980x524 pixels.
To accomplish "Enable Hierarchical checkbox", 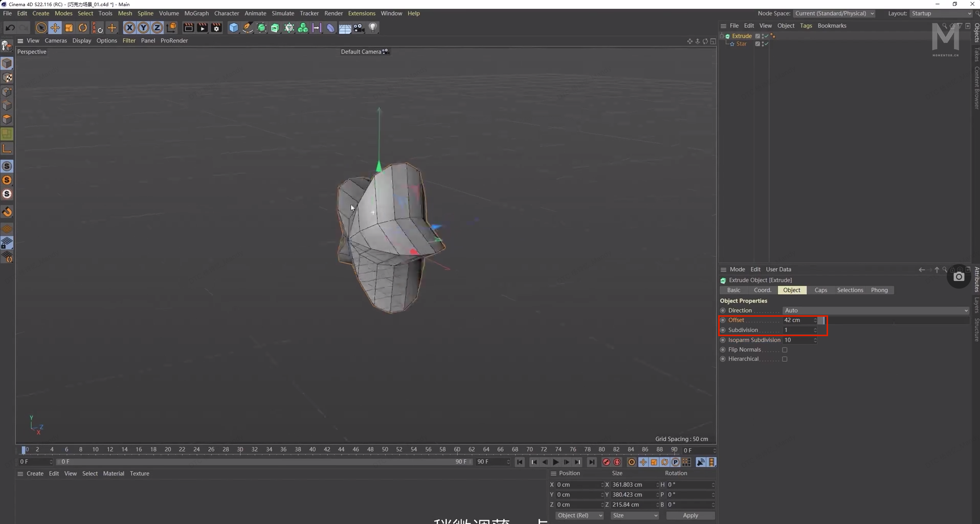I will point(785,359).
